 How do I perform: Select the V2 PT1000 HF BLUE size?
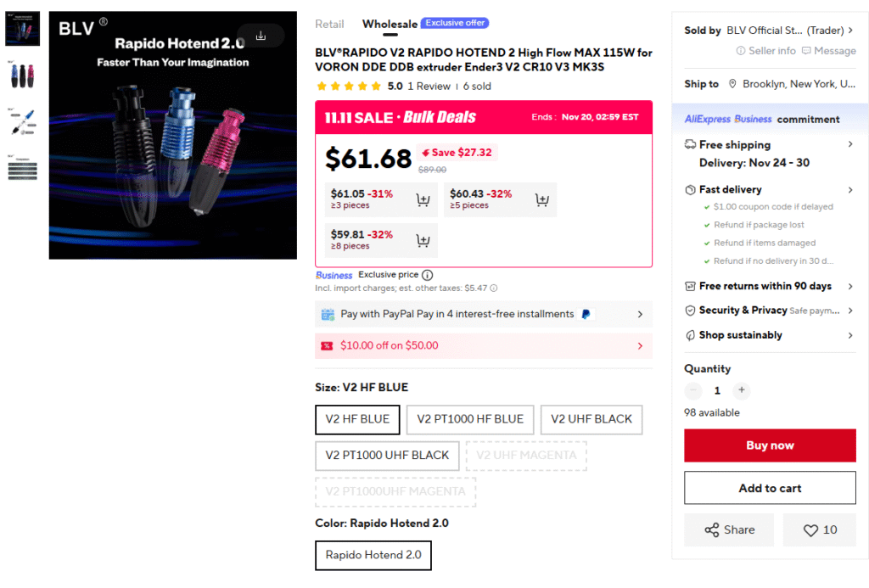[470, 419]
